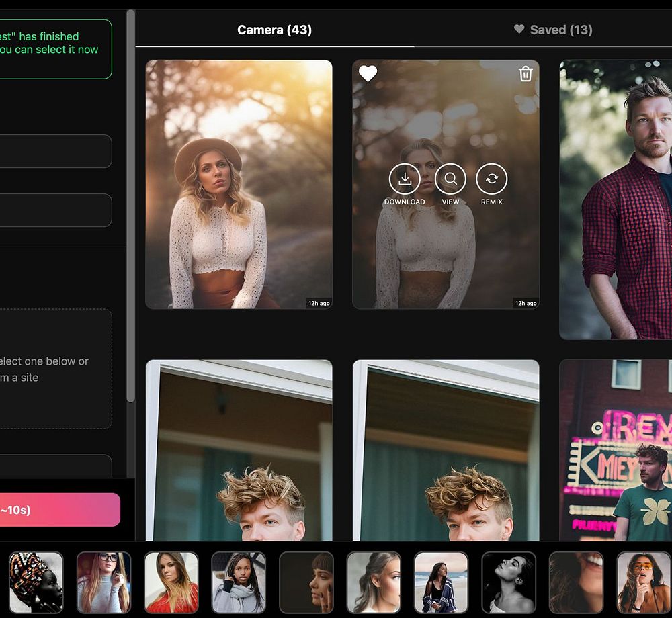Open the Saved (13) tab
The height and width of the screenshot is (618, 672).
(x=553, y=30)
